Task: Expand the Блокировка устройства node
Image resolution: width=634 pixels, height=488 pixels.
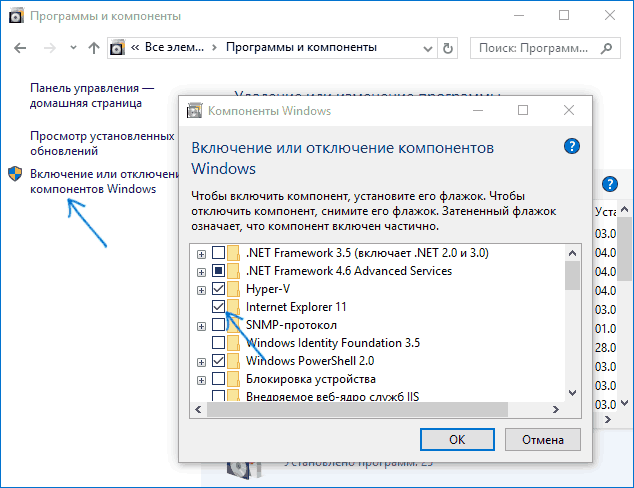Action: pos(201,380)
